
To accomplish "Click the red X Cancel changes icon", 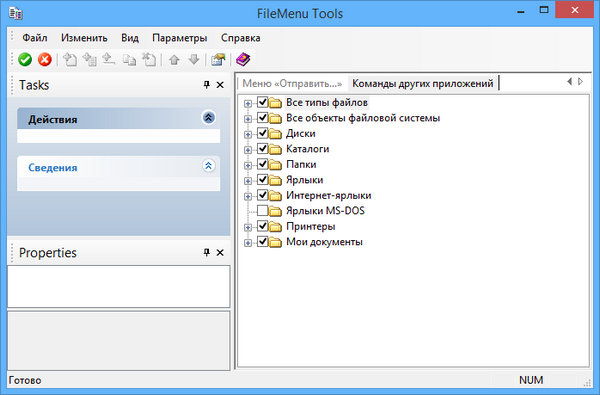I will point(45,59).
